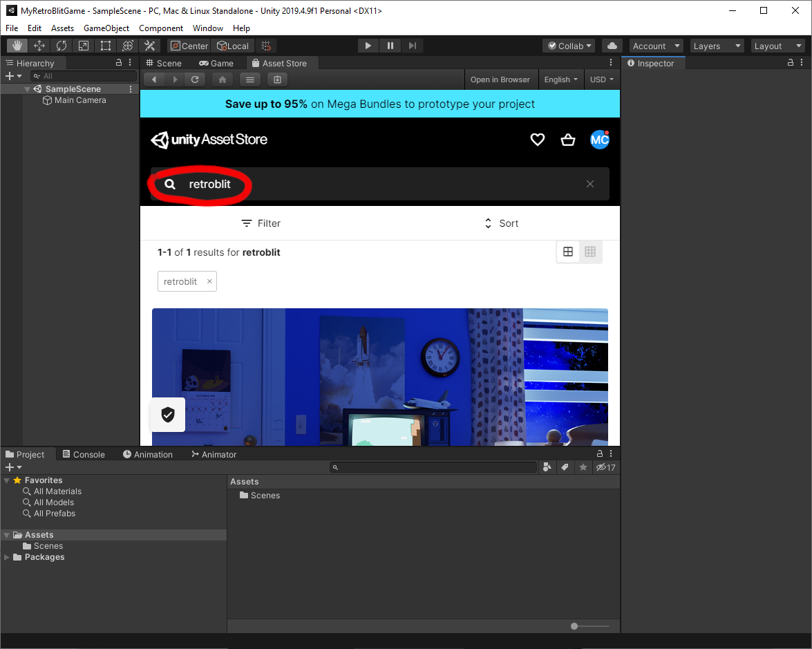Switch to the Animation tab
The width and height of the screenshot is (812, 649).
pos(148,454)
